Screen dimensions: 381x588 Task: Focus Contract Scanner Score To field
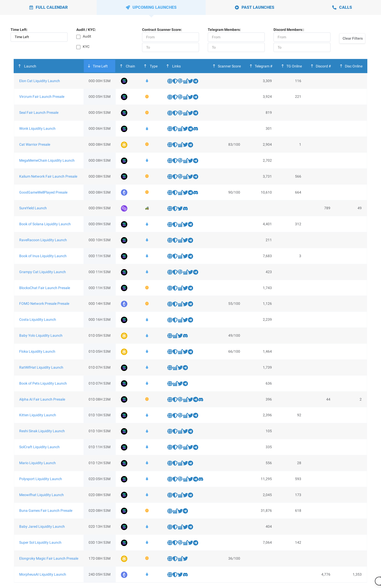pyautogui.click(x=171, y=47)
